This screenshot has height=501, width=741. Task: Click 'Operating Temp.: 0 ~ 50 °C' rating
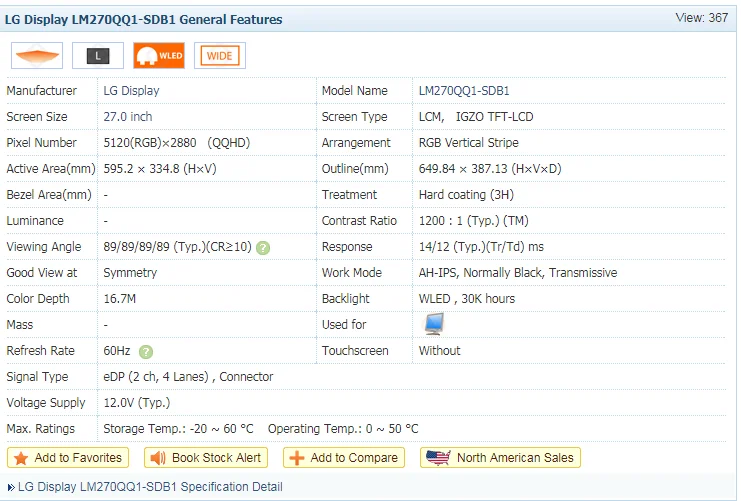343,429
